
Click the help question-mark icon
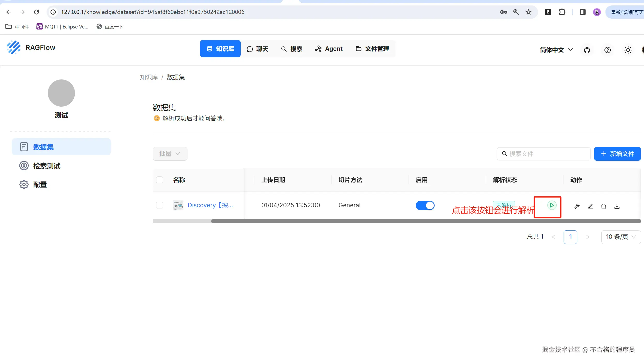(x=607, y=50)
